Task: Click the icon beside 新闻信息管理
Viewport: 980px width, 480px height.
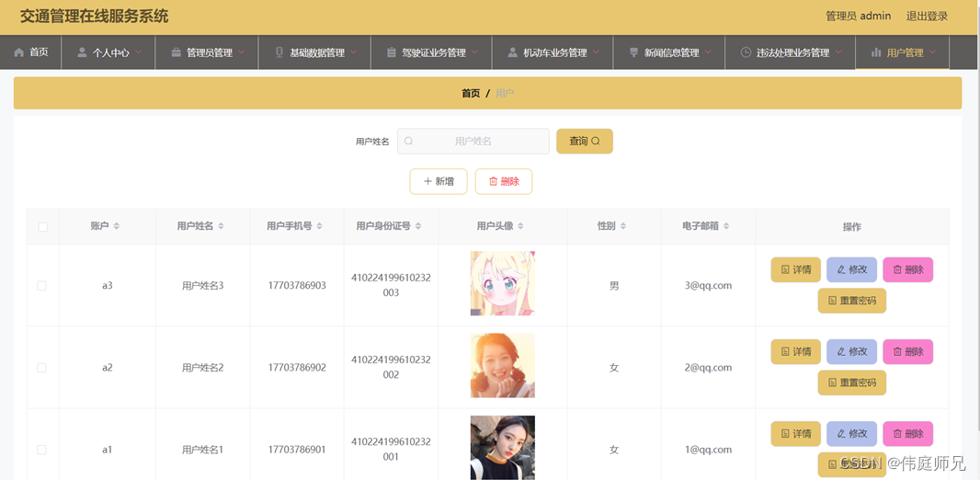Action: point(633,52)
